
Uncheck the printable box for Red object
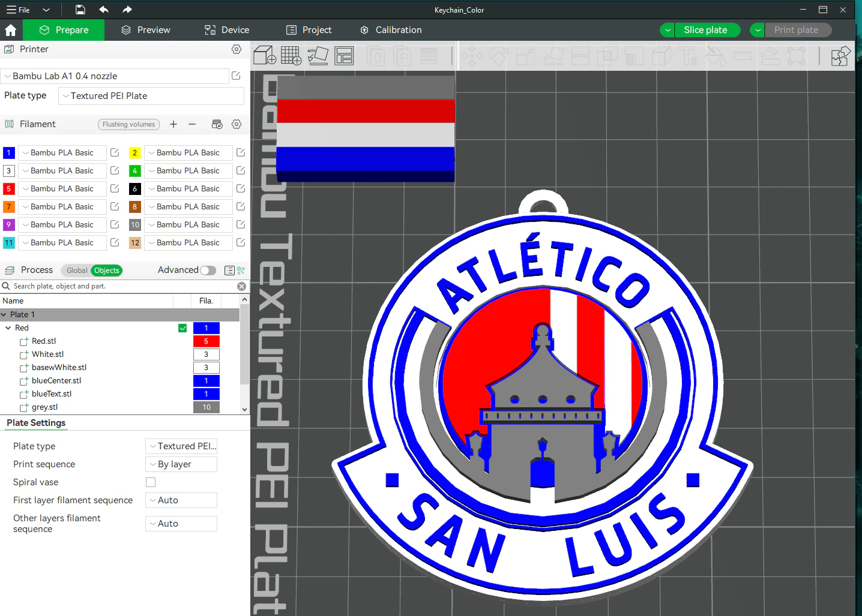pos(182,328)
